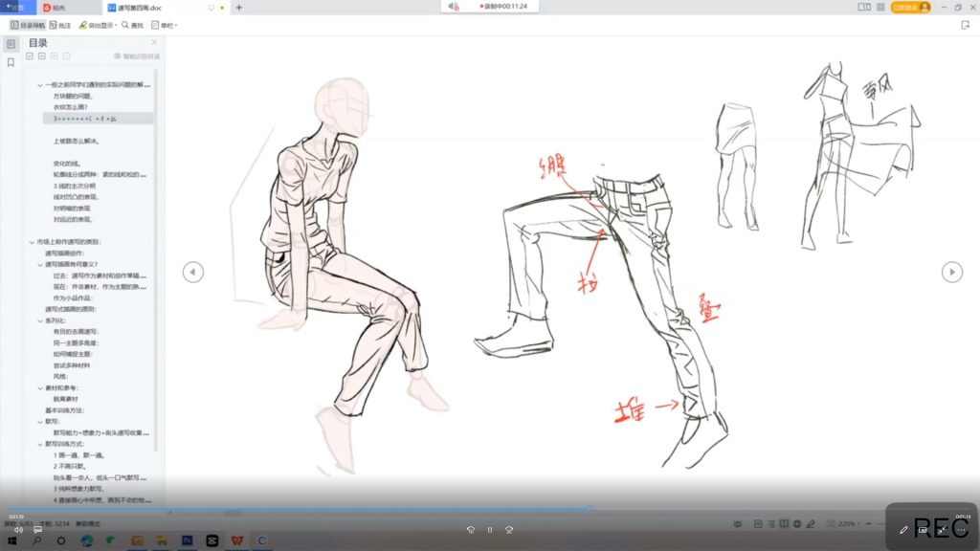Open the 批注 comments tool
980x551 pixels.
61,25
